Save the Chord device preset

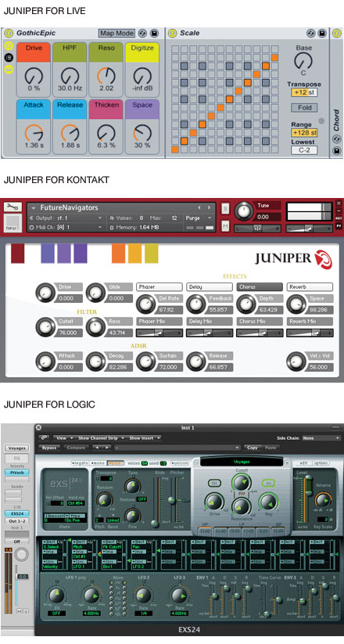click(x=337, y=151)
